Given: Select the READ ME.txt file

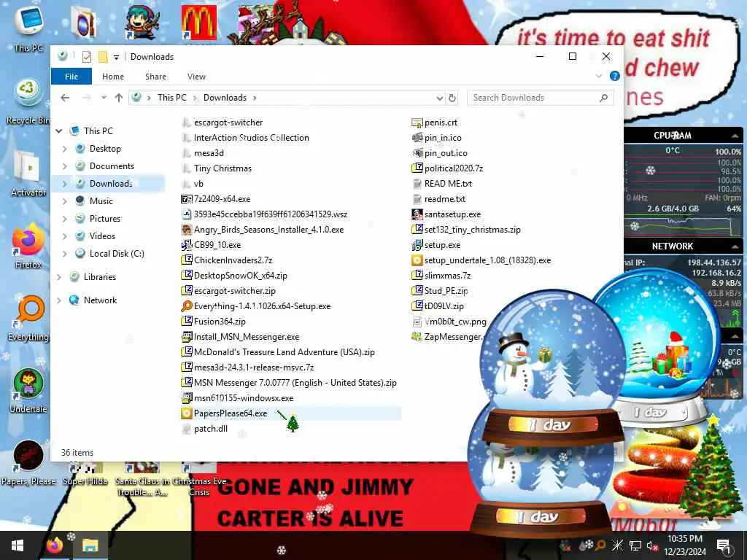Looking at the screenshot, I should coord(441,184).
